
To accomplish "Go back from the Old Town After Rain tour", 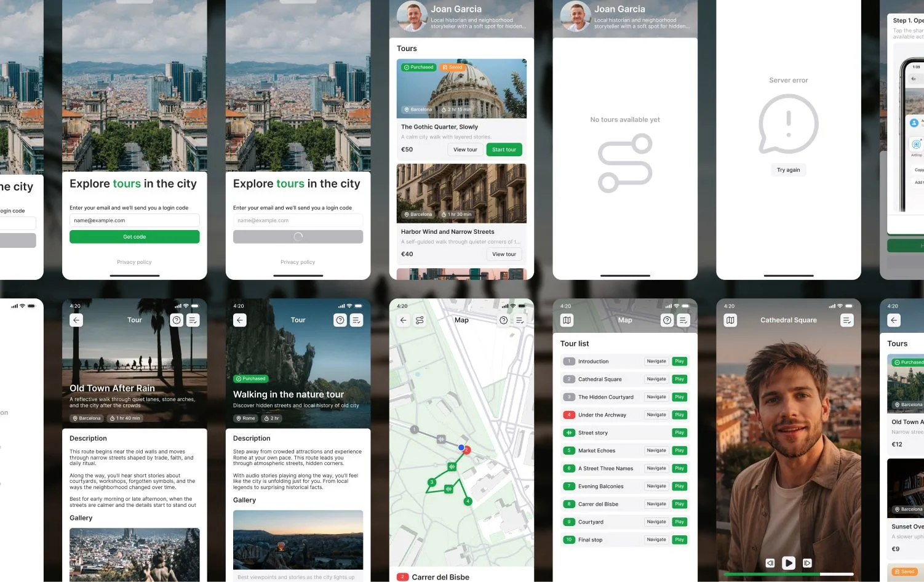I will coord(76,320).
